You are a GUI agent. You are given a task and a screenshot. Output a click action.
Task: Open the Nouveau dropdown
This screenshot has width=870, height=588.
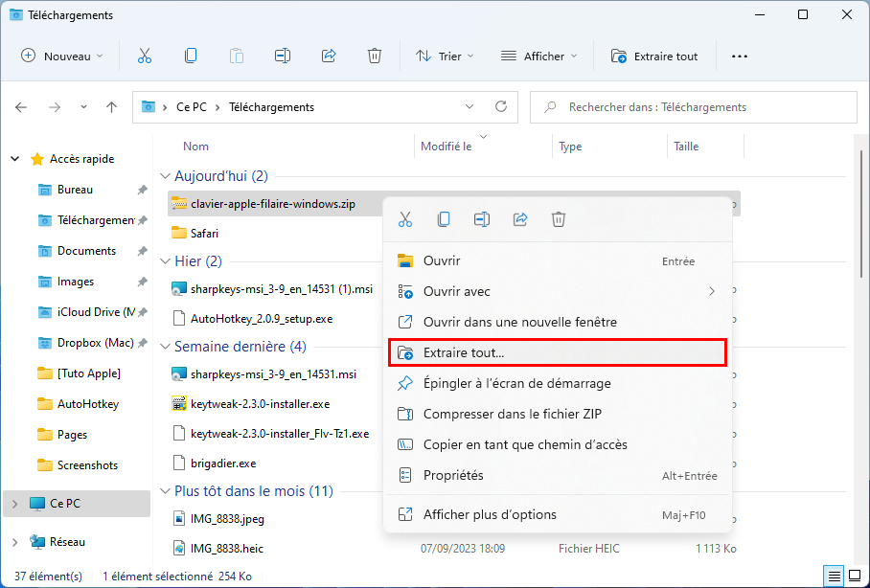pyautogui.click(x=61, y=57)
